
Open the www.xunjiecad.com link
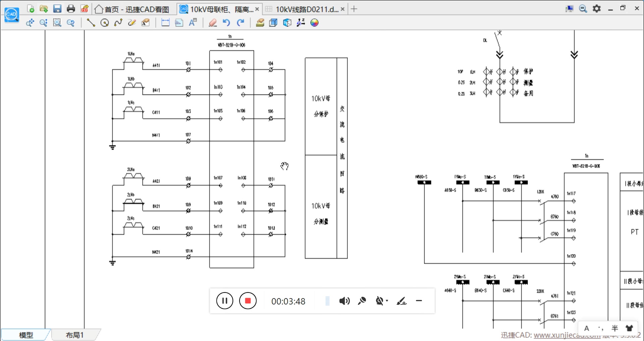(x=567, y=335)
